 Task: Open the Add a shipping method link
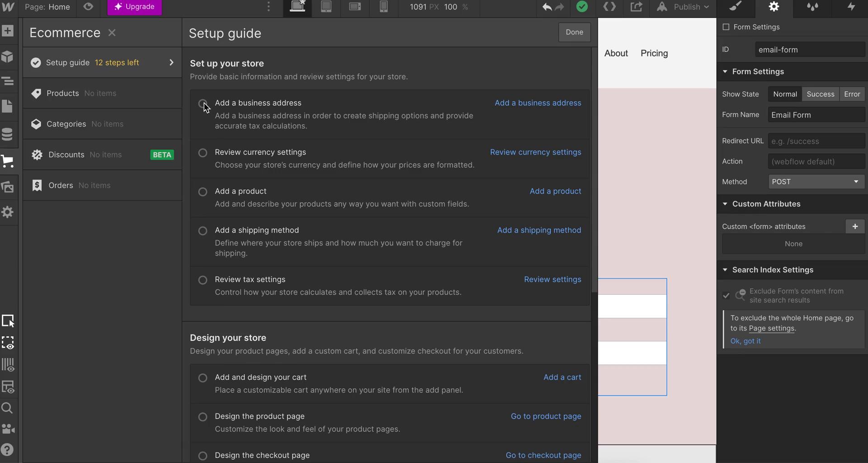coord(539,230)
